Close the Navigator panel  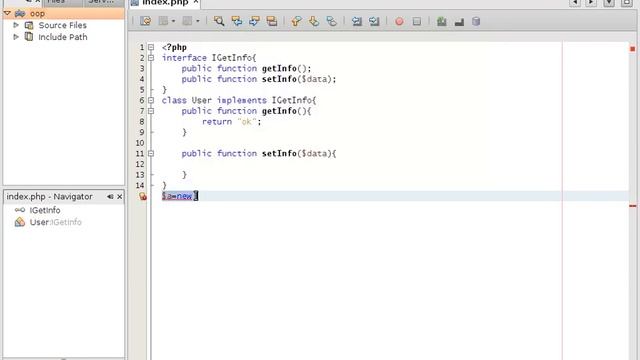[x=120, y=197]
